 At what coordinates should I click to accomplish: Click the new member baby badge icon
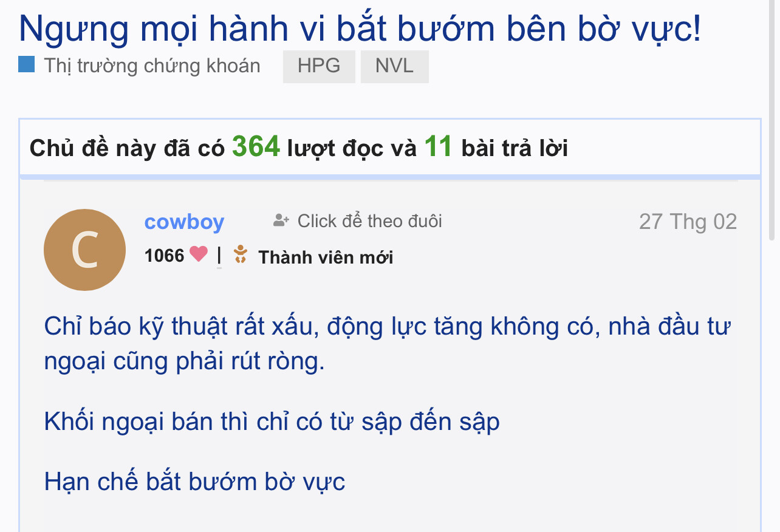click(241, 254)
